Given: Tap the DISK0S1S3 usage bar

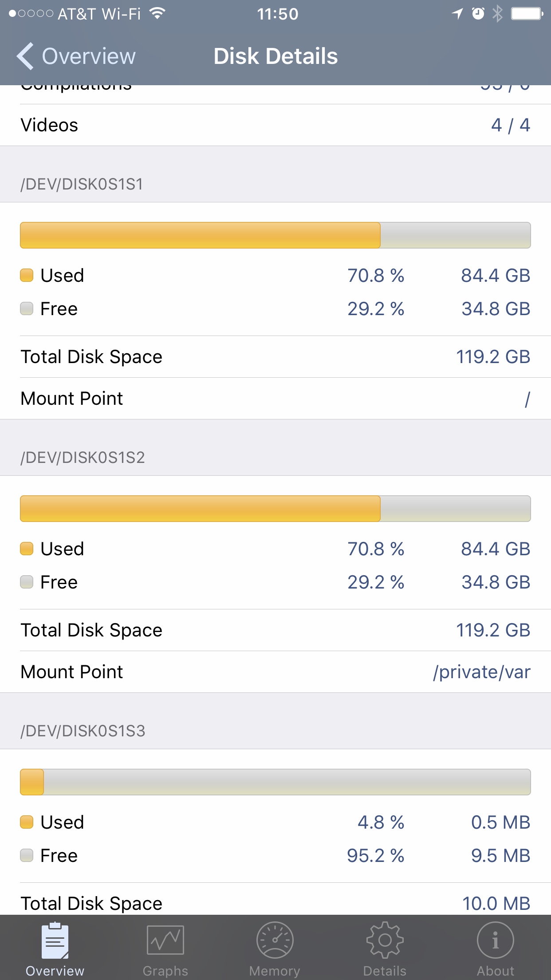Looking at the screenshot, I should 275,782.
